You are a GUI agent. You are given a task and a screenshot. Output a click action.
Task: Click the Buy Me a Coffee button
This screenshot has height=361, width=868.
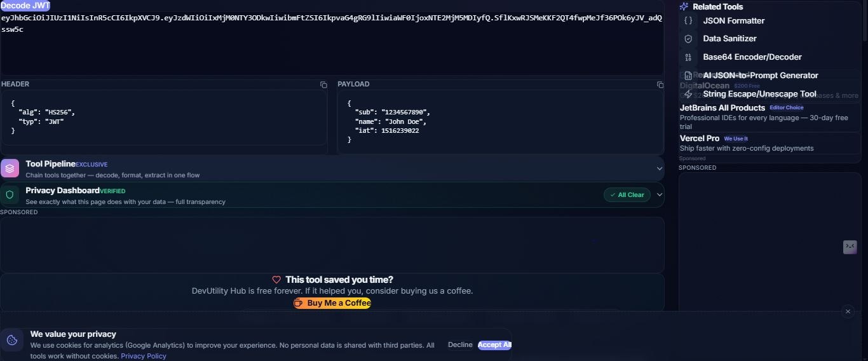(x=332, y=303)
